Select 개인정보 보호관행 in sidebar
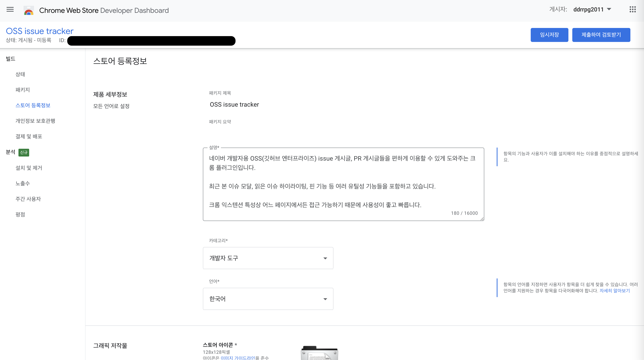Screen dimensions: 644x360 click(x=35, y=121)
